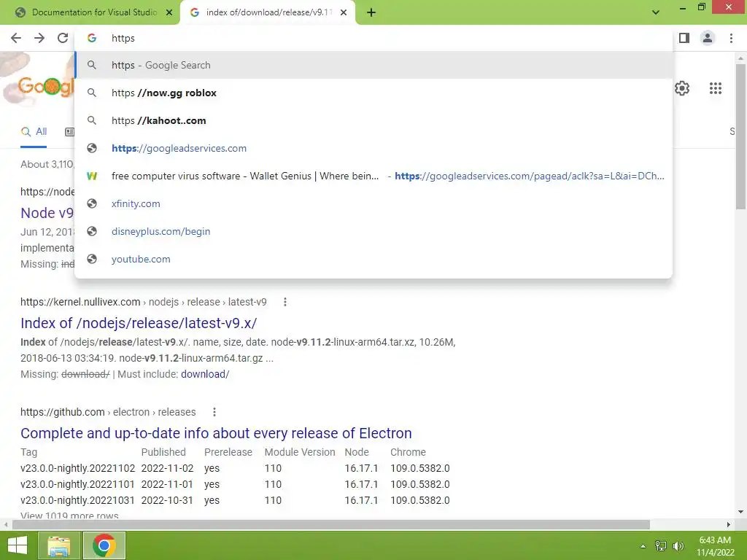The image size is (747, 560).
Task: Open Google apps grid
Action: pos(715,88)
